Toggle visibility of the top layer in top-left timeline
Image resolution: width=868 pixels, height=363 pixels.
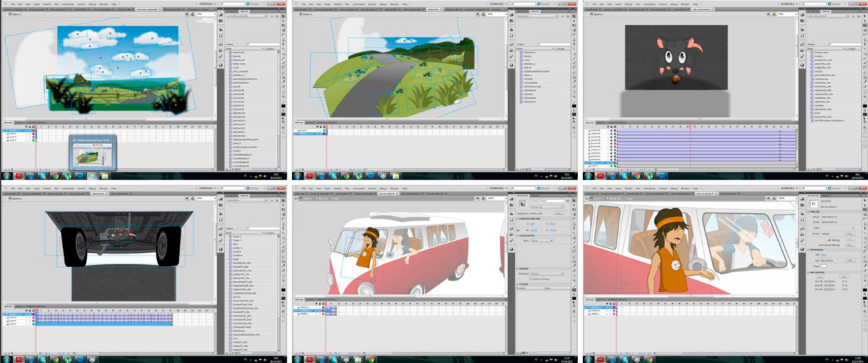27,130
